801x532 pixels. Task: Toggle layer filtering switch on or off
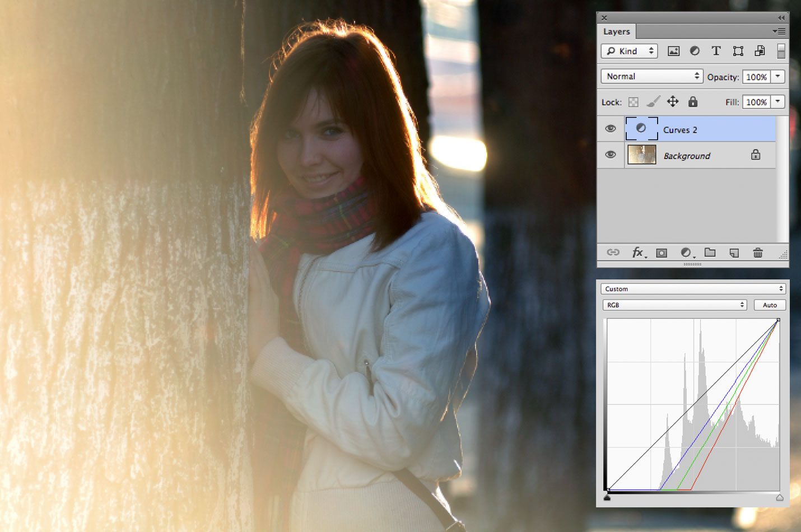coord(781,51)
